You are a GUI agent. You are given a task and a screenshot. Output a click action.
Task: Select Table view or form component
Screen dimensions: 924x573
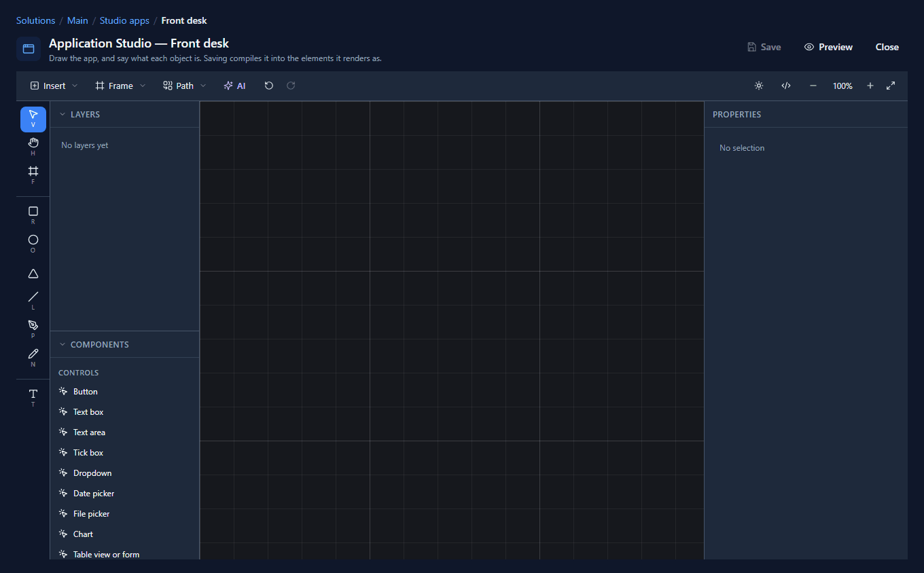click(x=125, y=555)
